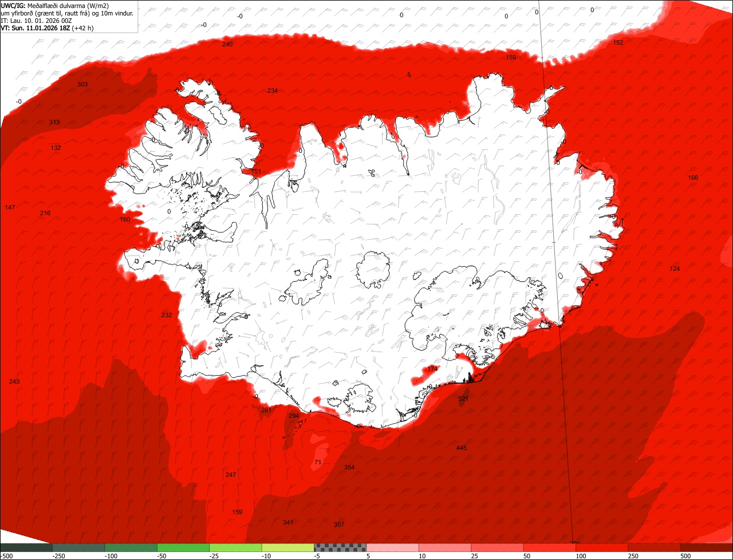Click the map value '445'
Viewport: 733px width, 560px height.
tap(462, 448)
